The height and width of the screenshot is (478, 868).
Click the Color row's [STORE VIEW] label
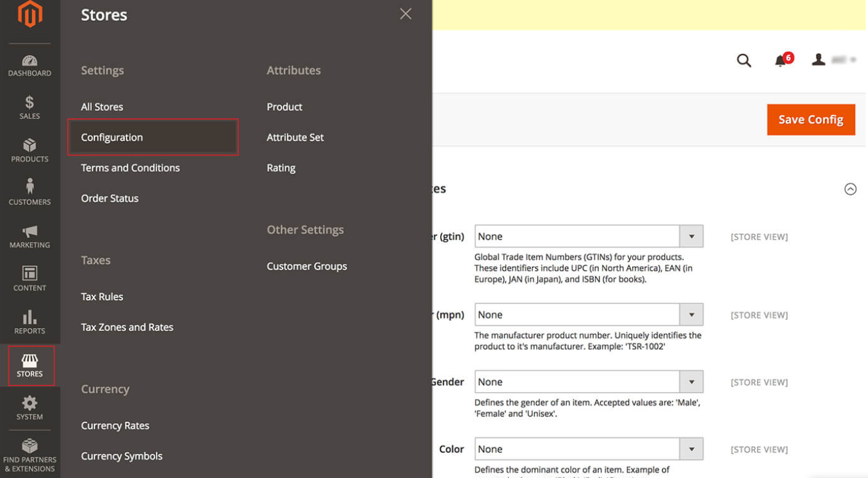759,450
